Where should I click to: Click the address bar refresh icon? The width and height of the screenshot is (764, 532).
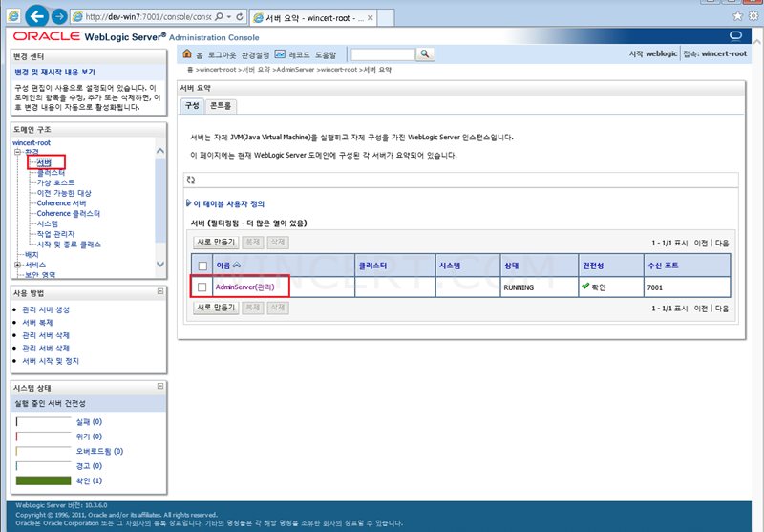pyautogui.click(x=240, y=16)
